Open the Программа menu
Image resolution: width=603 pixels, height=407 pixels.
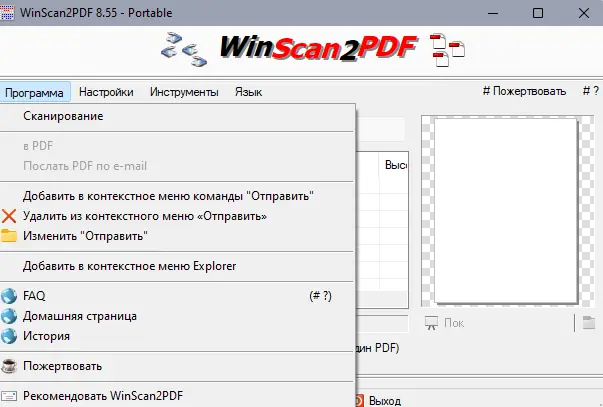click(x=35, y=92)
